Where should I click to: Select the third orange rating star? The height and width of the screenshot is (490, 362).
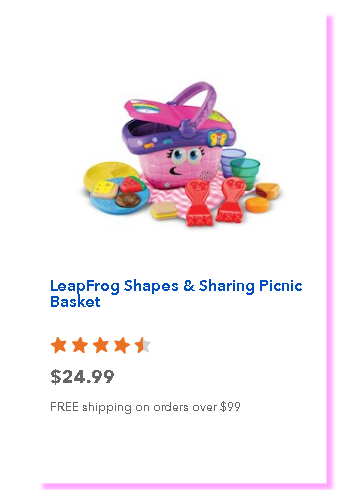click(x=101, y=345)
